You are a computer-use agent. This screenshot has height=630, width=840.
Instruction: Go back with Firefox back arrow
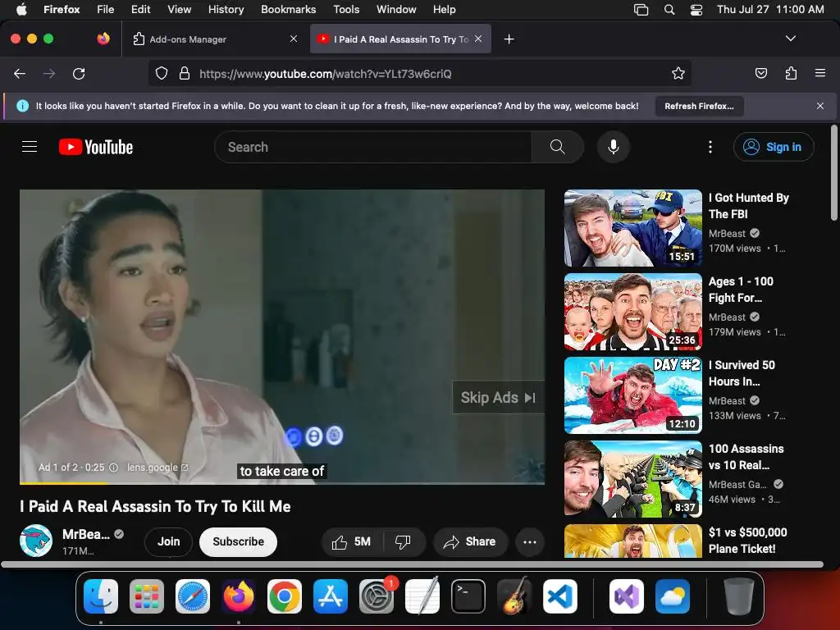pyautogui.click(x=20, y=73)
